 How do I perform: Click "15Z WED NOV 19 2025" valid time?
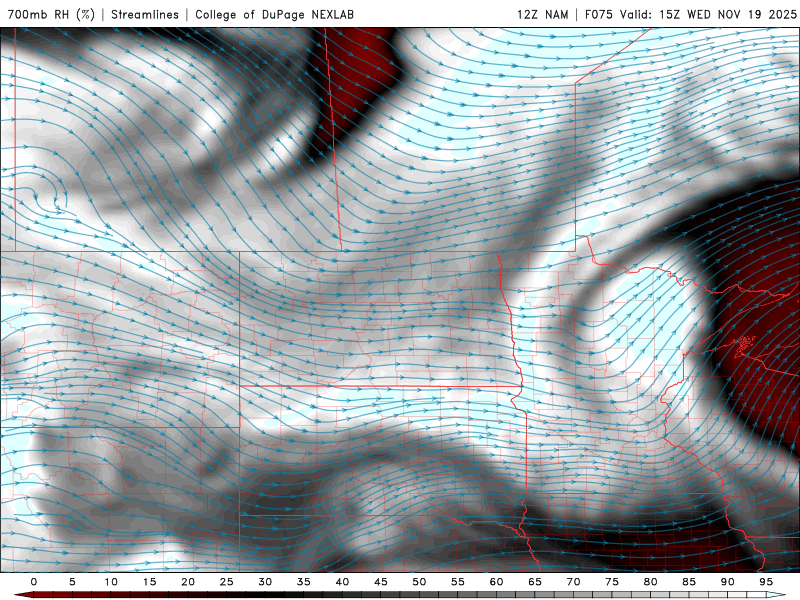[728, 14]
